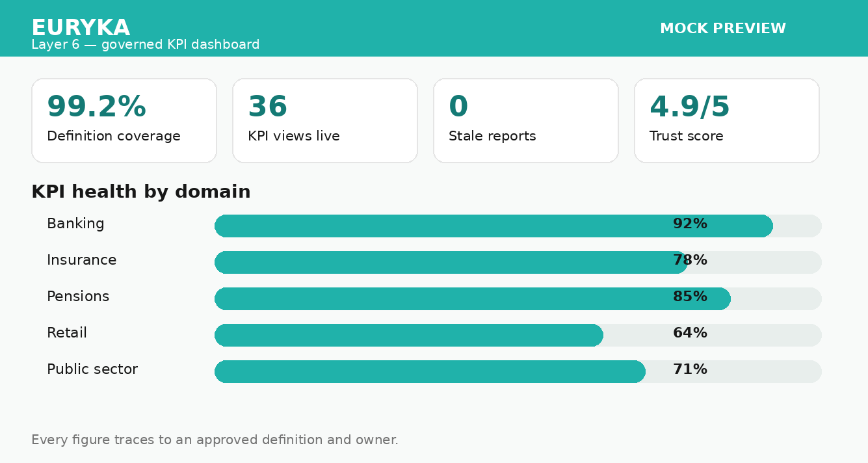Click the footer note about approved definitions
Image resolution: width=868 pixels, height=463 pixels.
click(215, 440)
